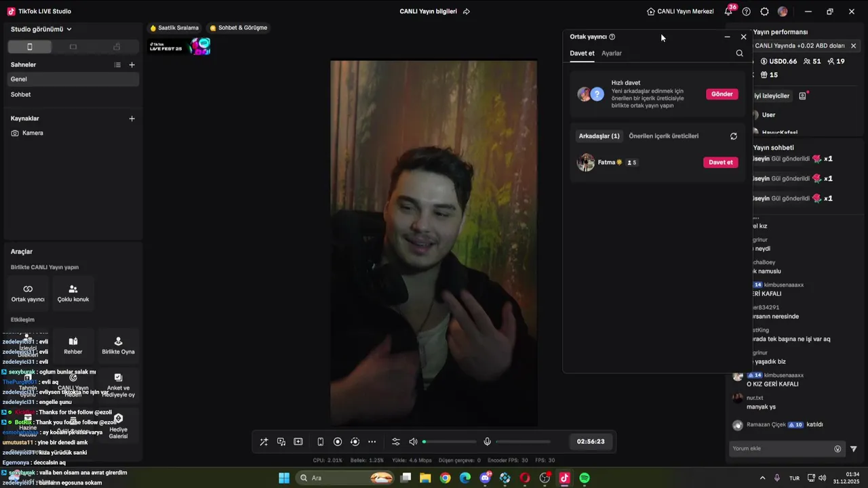Open CANLI Yayın Merkezi
Screen dimensions: 868x488
pos(680,12)
